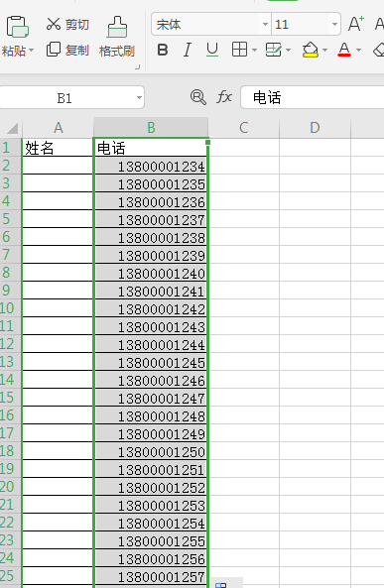Toggle Bold formatting
384x588 pixels.
(163, 50)
